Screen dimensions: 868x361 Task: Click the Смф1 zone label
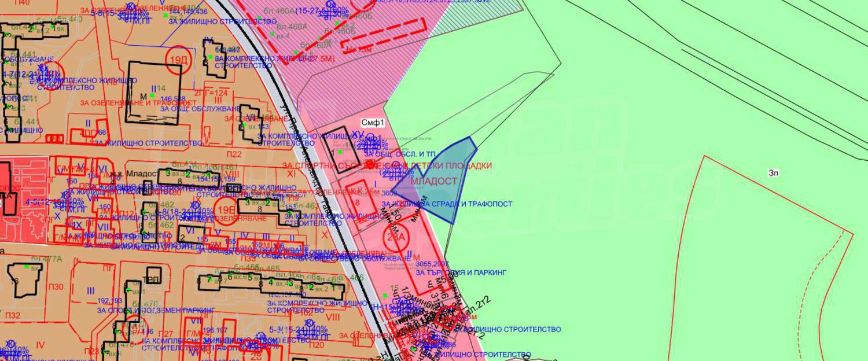pyautogui.click(x=373, y=123)
